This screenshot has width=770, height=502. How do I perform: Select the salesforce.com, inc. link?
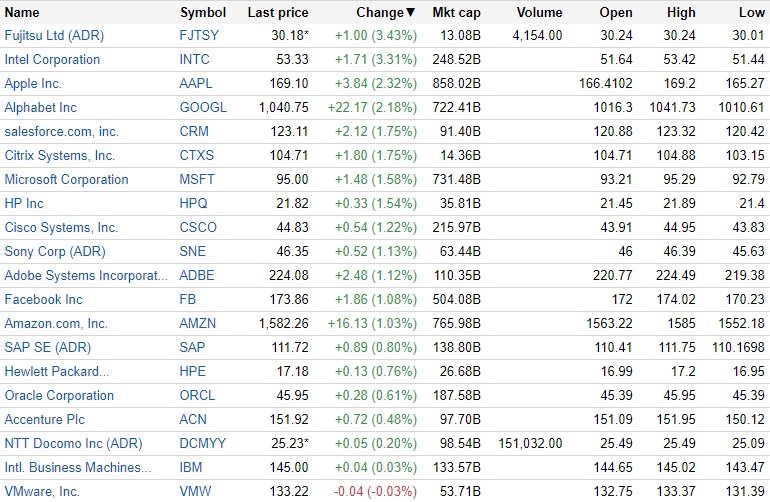(x=61, y=131)
